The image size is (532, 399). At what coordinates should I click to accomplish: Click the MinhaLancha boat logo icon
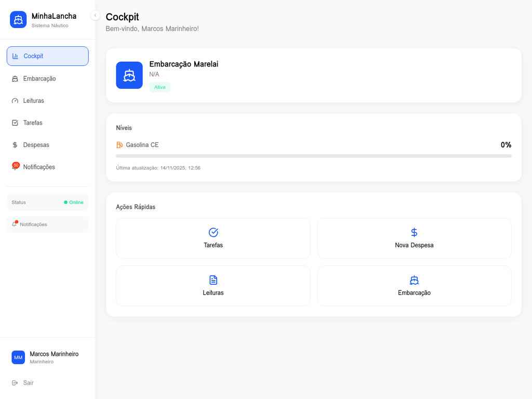pos(18,20)
